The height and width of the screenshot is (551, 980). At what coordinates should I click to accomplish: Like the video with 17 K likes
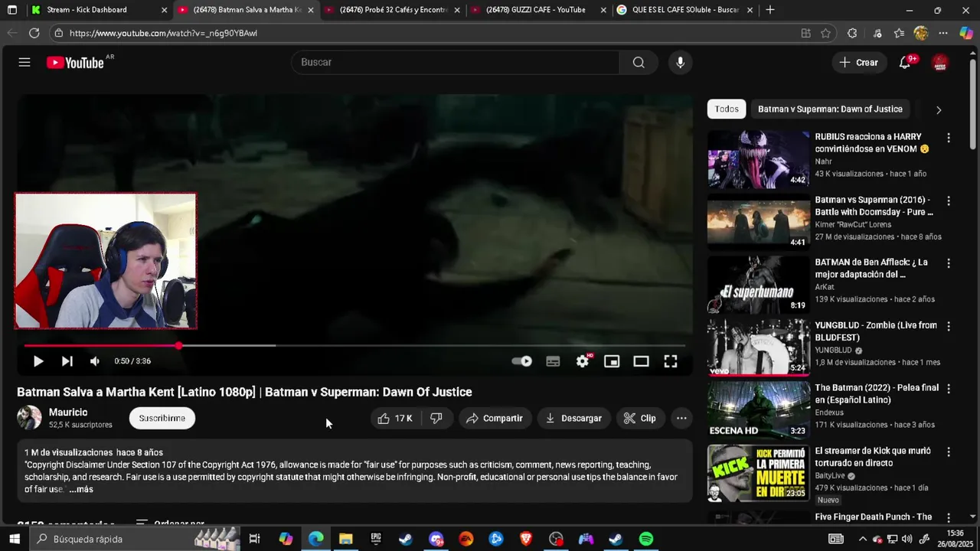pos(395,418)
